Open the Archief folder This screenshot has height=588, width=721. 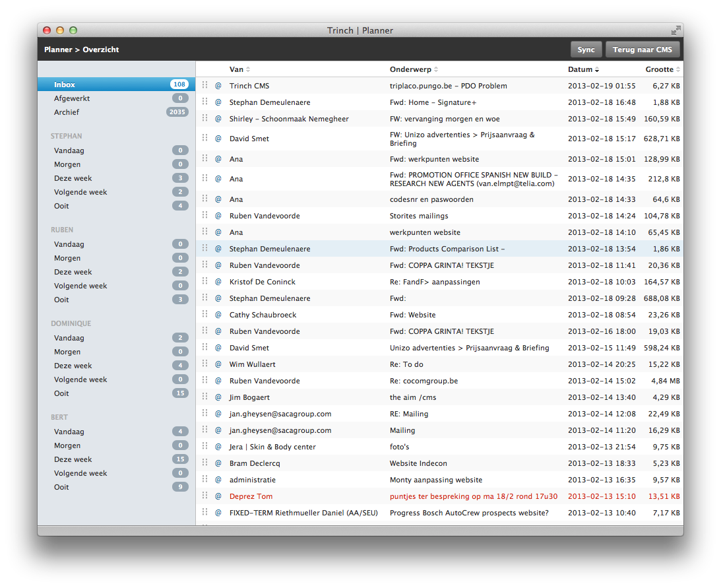[117, 112]
